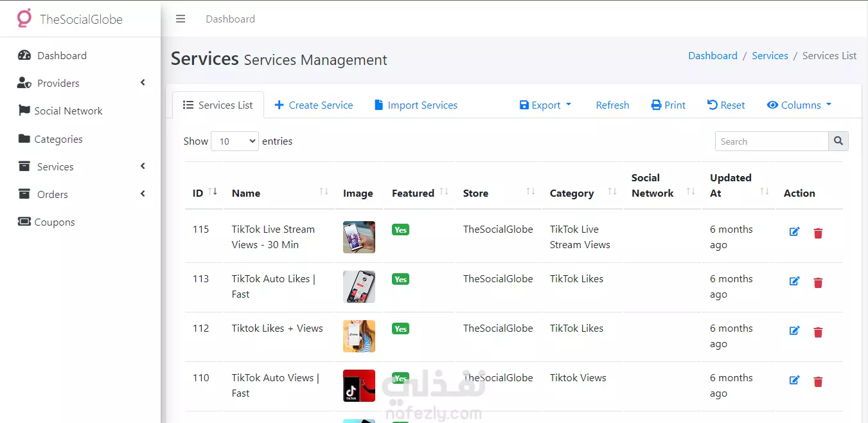Focus the Search input field
Viewport: 868px width, 423px height.
point(772,141)
